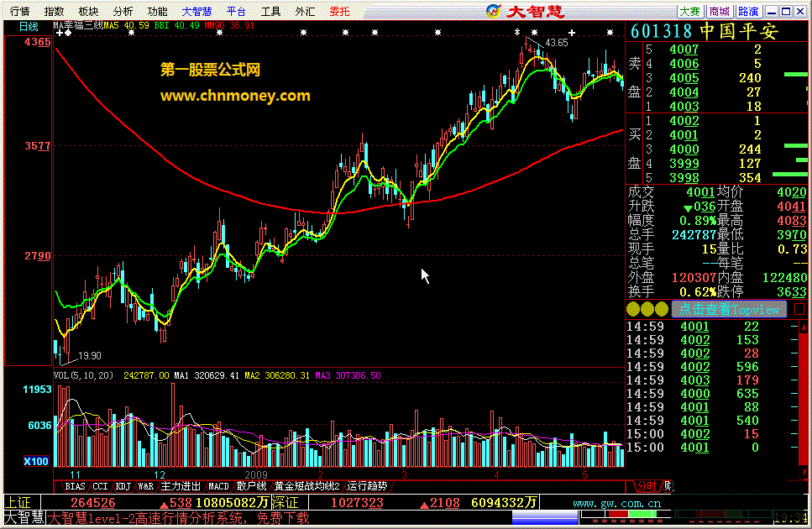Screen dimensions: 812x529
Task: Maximize the 大智慧 window
Action: 786,12
